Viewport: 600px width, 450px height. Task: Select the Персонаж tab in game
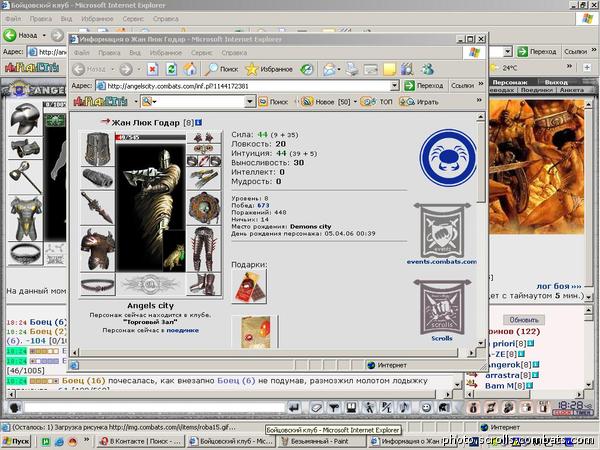(510, 82)
